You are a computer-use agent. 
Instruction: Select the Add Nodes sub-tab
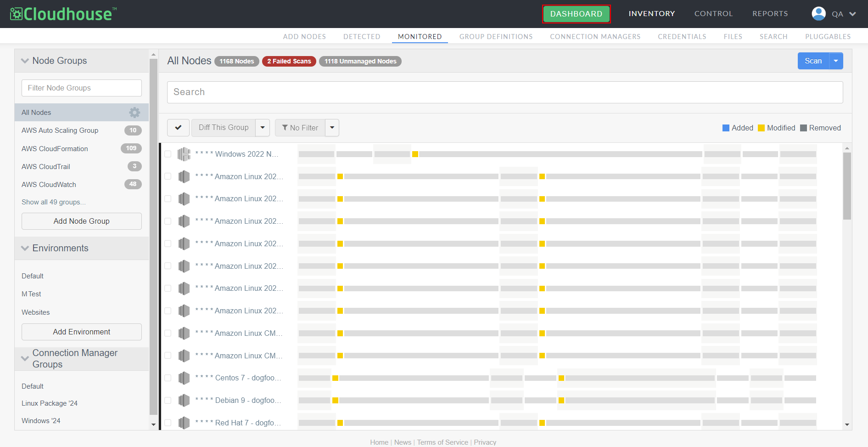(x=304, y=37)
